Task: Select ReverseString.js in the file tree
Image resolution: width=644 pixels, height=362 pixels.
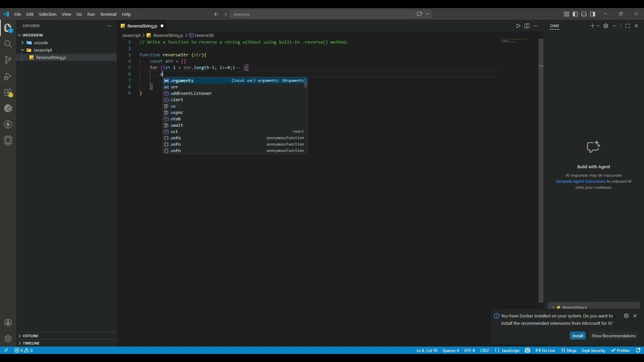Action: (x=66, y=57)
